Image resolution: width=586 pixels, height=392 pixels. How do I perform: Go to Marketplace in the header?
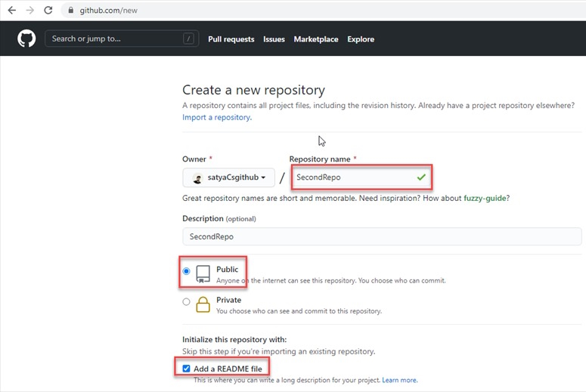(x=316, y=39)
